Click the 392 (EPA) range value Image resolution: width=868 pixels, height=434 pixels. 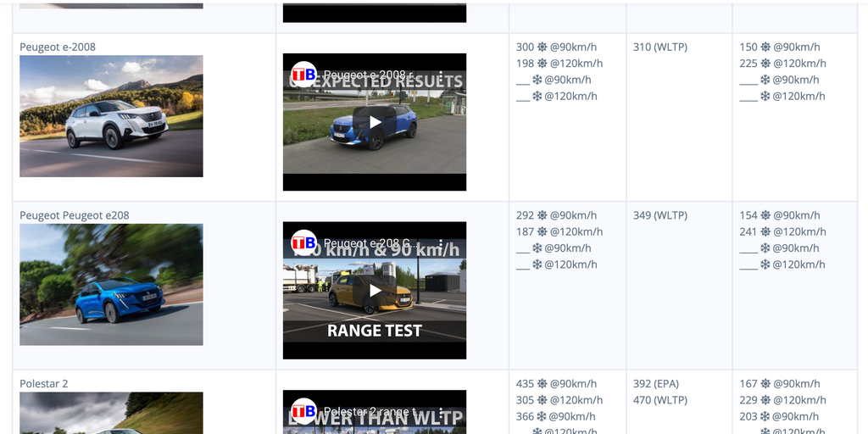(x=656, y=384)
